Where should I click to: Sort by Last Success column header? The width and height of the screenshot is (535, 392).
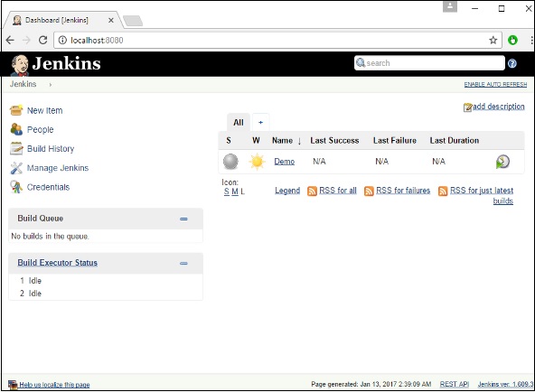tap(334, 140)
